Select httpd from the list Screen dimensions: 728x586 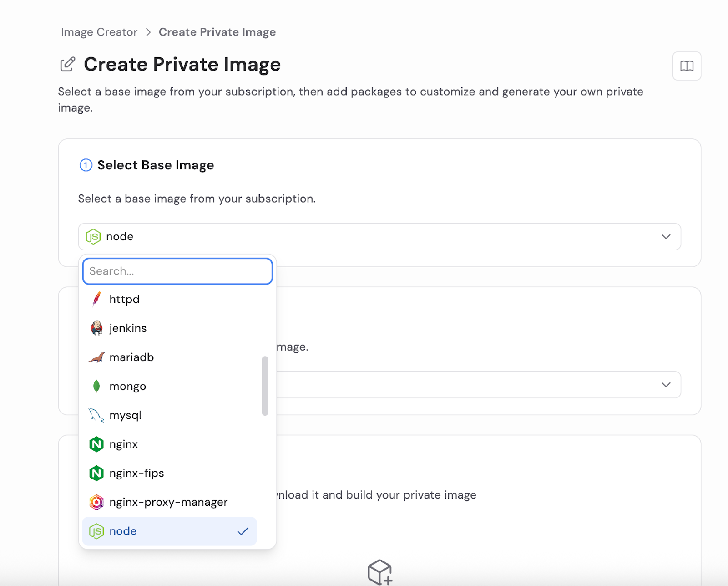click(169, 299)
